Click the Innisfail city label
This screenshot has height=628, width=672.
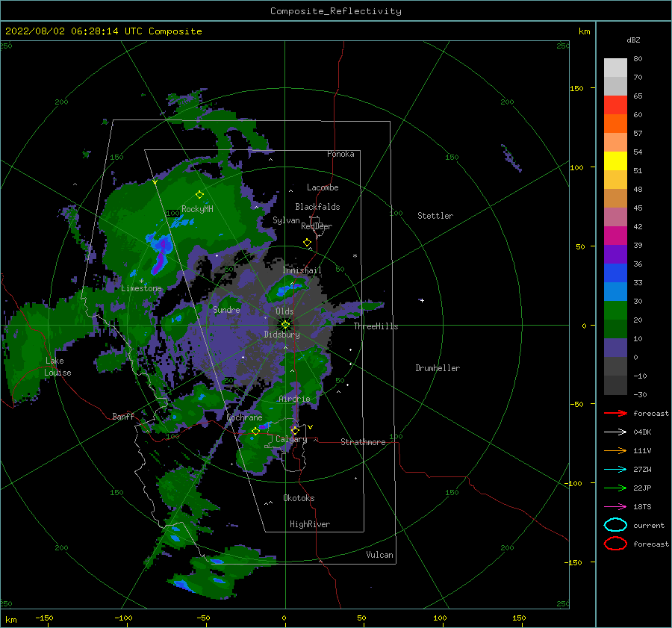tap(302, 270)
